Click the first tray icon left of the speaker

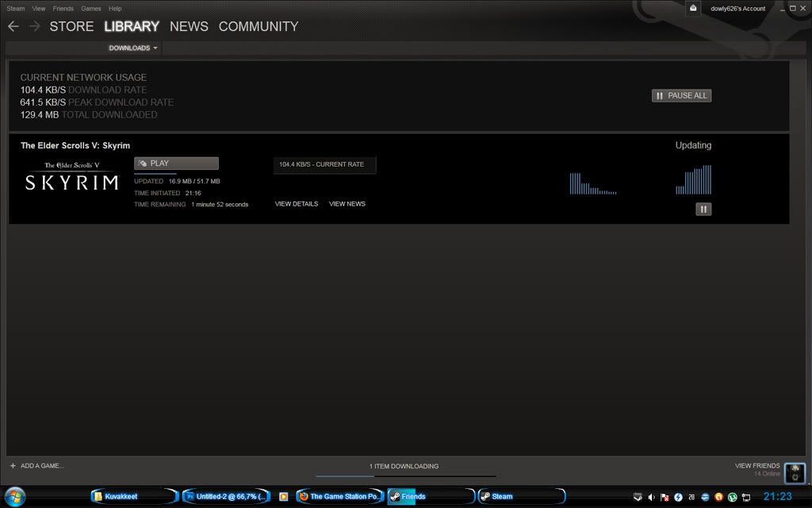(638, 497)
